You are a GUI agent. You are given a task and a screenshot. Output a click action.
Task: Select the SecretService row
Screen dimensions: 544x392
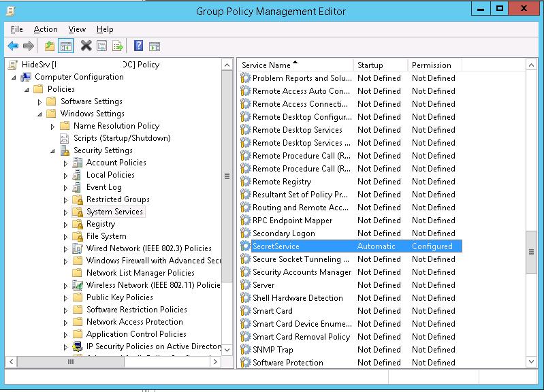point(276,246)
